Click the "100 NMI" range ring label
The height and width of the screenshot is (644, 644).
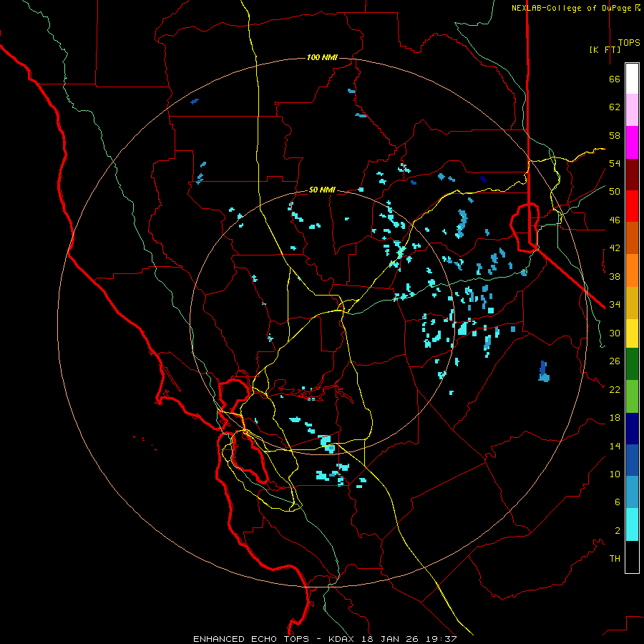coord(322,57)
